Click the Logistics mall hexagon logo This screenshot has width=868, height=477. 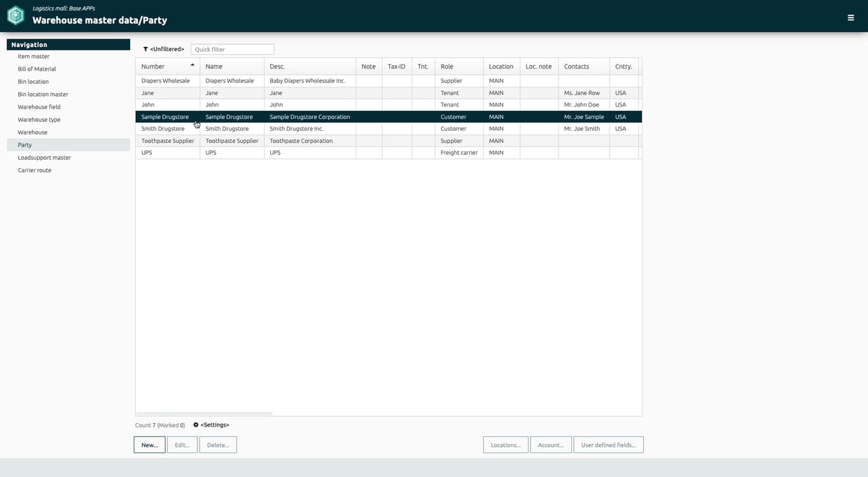15,15
